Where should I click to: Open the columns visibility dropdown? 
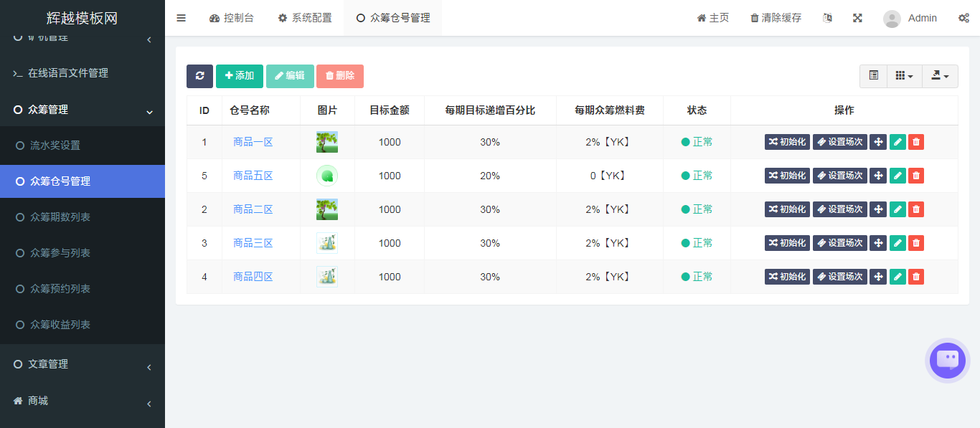tap(904, 76)
